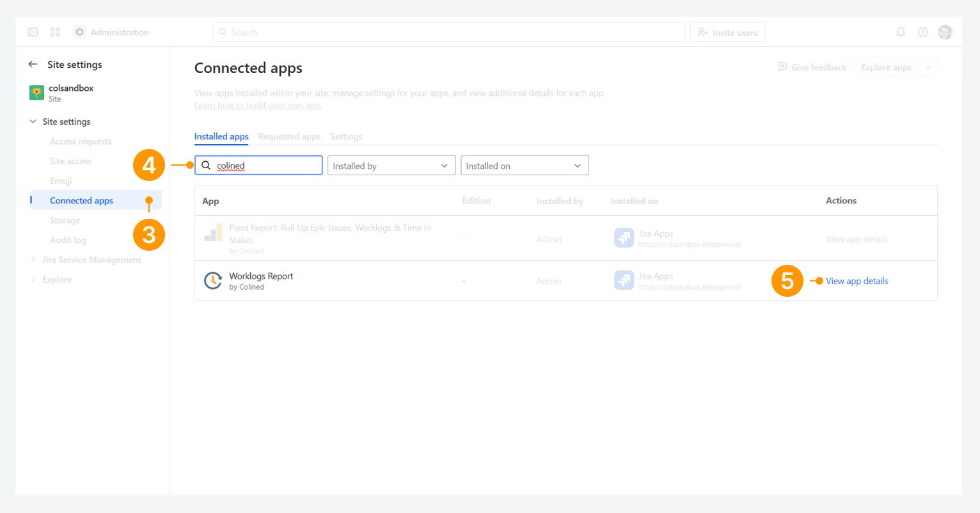This screenshot has width=980, height=513.
Task: Switch to the Requested apps tab
Action: [289, 136]
